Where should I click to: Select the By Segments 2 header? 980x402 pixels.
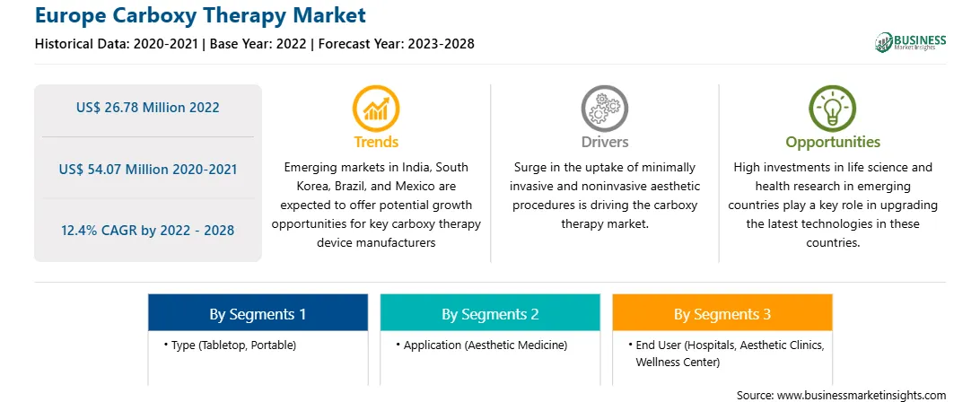click(x=490, y=313)
